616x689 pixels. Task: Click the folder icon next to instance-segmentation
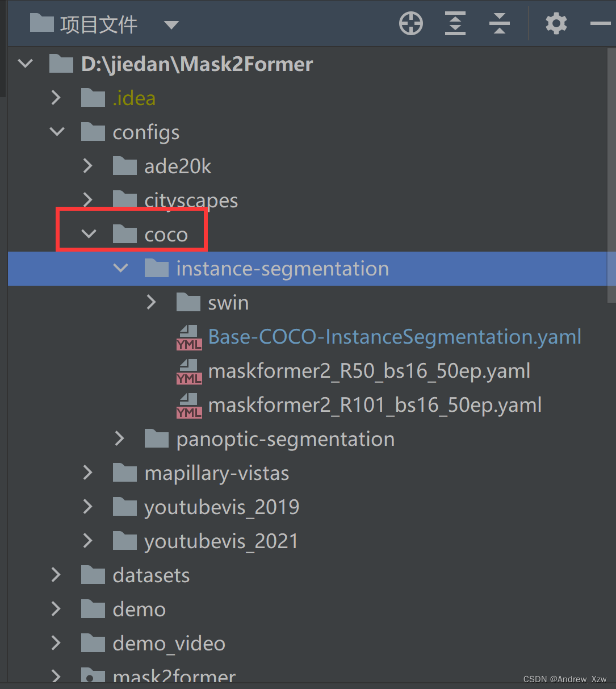(x=156, y=268)
